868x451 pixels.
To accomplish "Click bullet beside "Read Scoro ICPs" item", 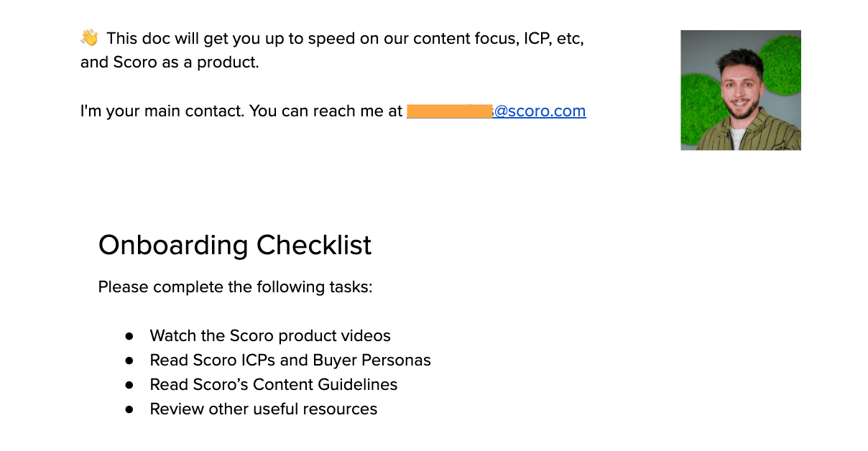I will (129, 360).
